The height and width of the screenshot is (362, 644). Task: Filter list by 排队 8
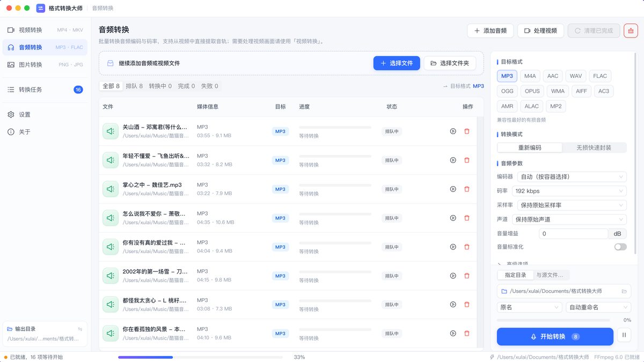134,86
